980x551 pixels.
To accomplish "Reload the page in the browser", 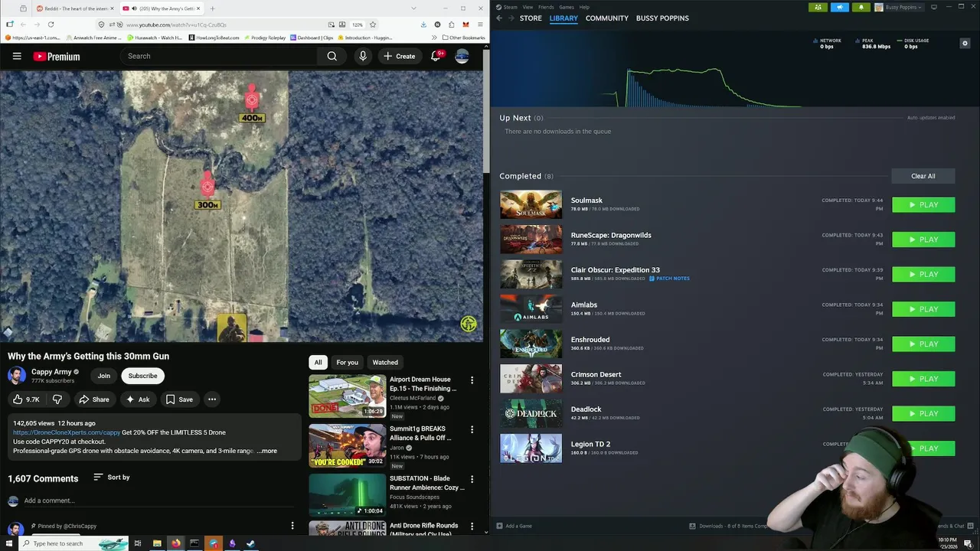I will [51, 24].
